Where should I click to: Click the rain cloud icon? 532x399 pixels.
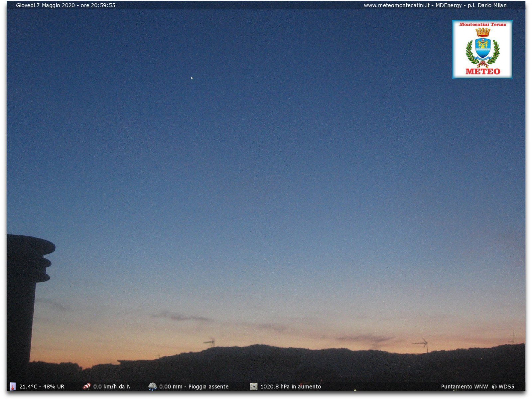coord(153,386)
